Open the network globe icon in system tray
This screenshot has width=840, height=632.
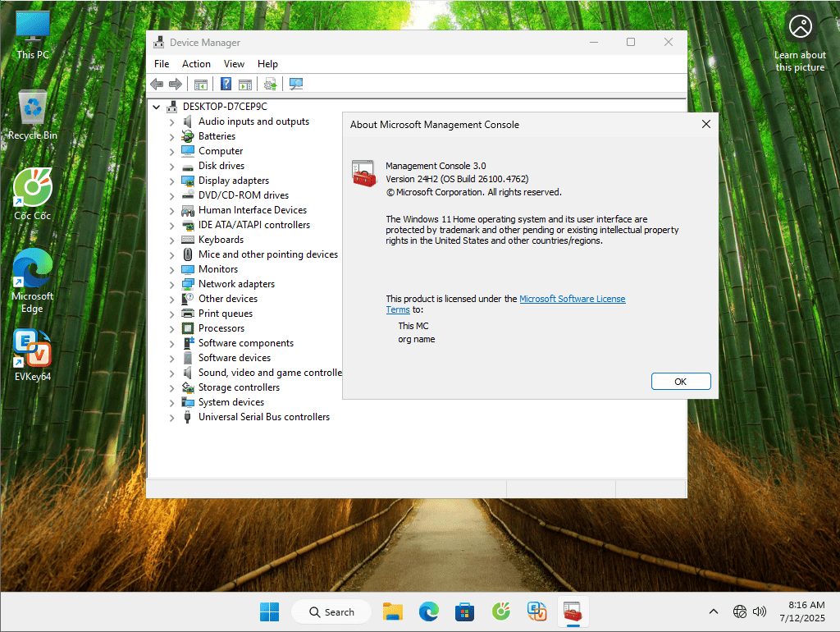click(740, 611)
